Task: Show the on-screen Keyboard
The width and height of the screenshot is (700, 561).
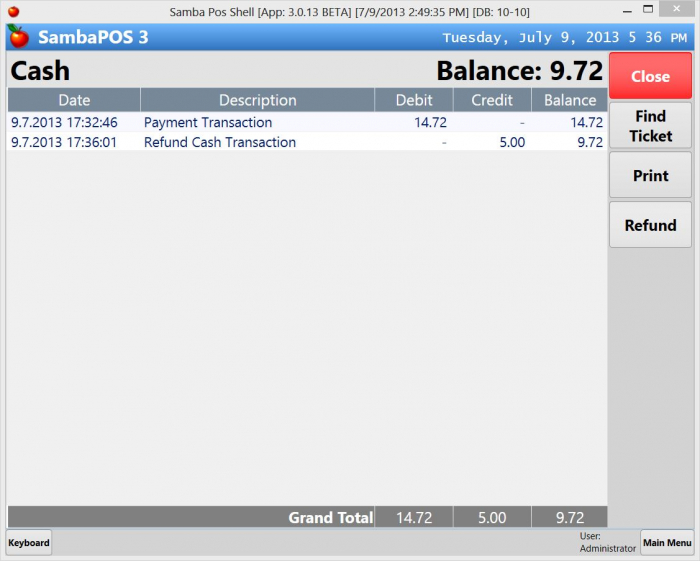Action: pos(29,543)
